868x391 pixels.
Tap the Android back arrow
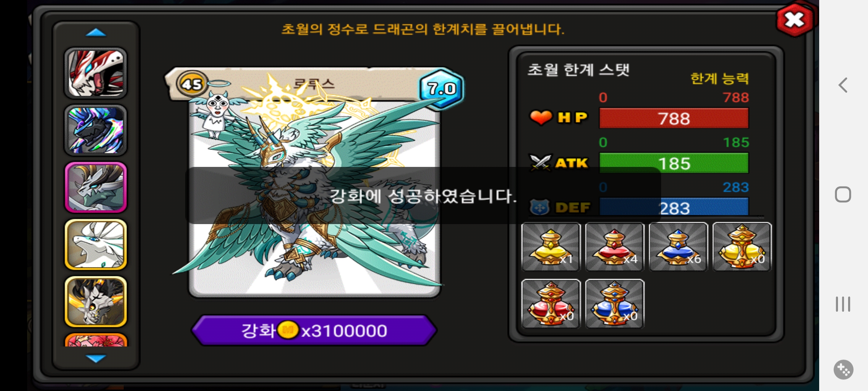point(843,85)
